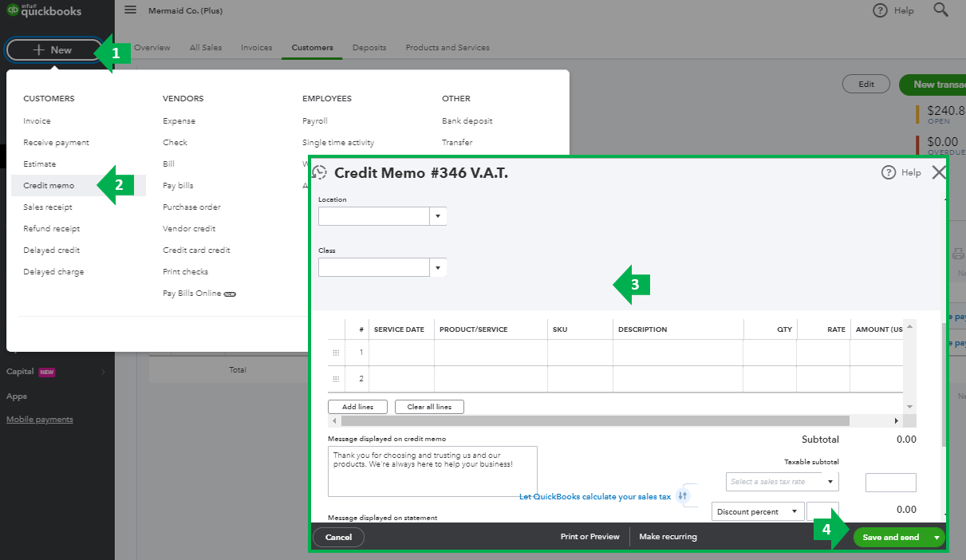
Task: Click the Clear all lines button
Action: tap(429, 406)
